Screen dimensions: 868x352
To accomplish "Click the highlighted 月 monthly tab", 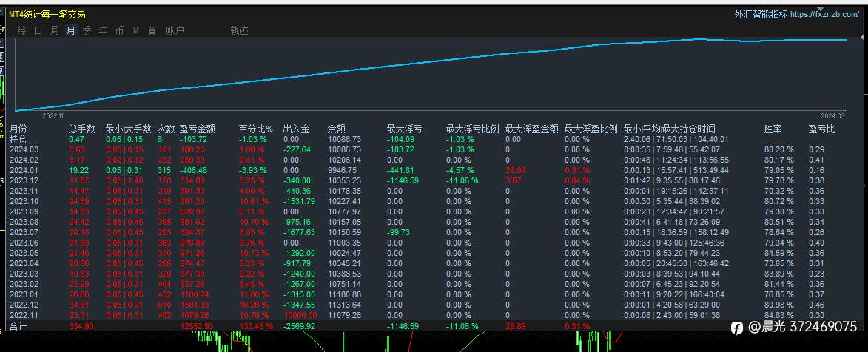I will (x=70, y=31).
